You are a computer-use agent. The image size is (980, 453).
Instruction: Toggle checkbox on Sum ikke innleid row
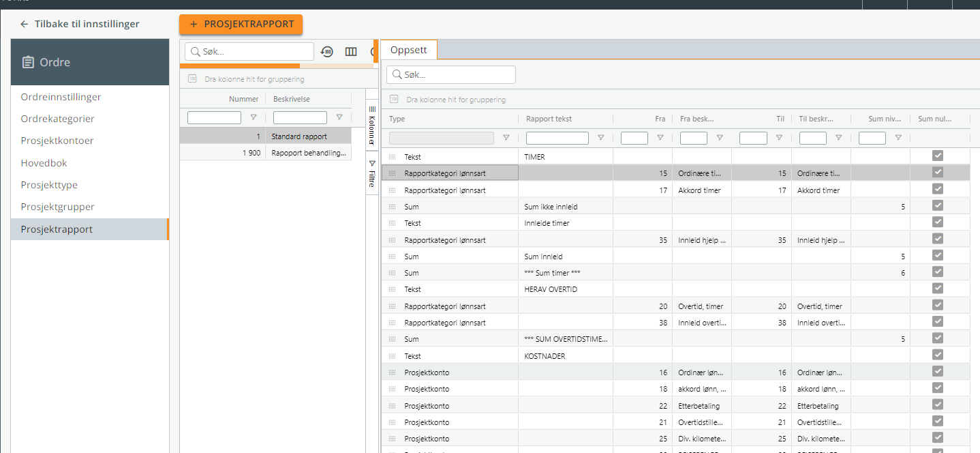click(x=938, y=205)
